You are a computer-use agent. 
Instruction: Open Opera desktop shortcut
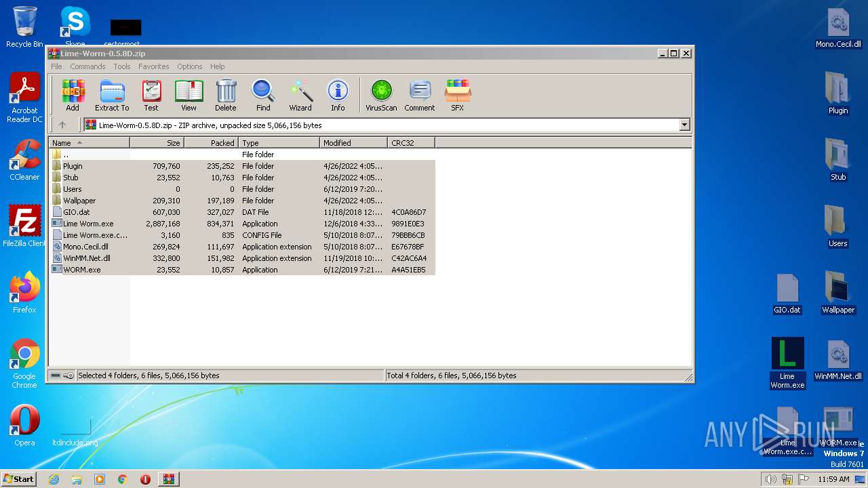pyautogui.click(x=24, y=426)
